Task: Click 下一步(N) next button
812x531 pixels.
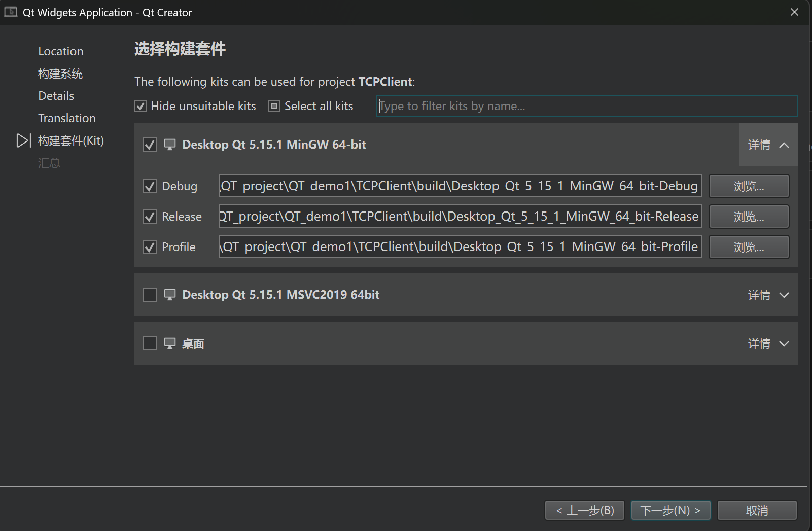Action: point(670,510)
